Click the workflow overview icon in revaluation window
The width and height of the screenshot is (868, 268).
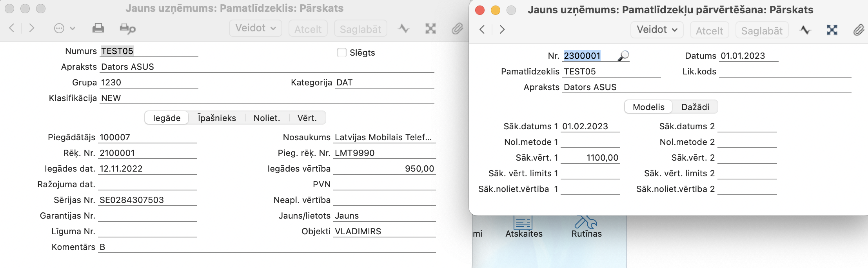point(832,30)
